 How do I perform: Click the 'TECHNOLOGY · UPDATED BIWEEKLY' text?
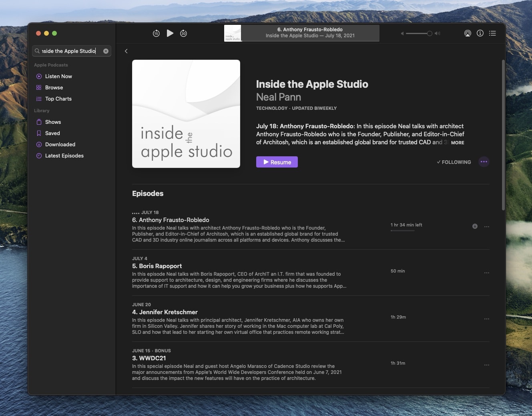pyautogui.click(x=296, y=108)
